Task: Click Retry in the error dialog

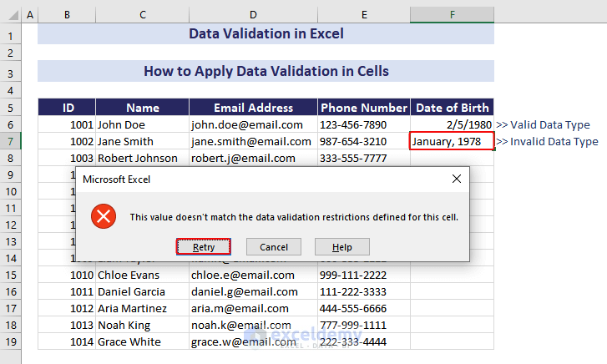Action: (203, 247)
